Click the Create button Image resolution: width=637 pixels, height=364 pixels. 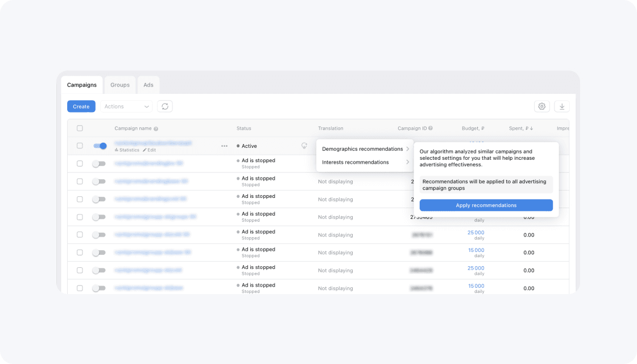(x=81, y=106)
